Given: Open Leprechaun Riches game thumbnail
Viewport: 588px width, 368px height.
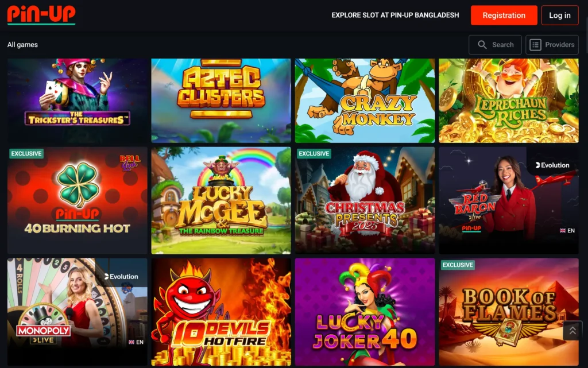Looking at the screenshot, I should [509, 100].
